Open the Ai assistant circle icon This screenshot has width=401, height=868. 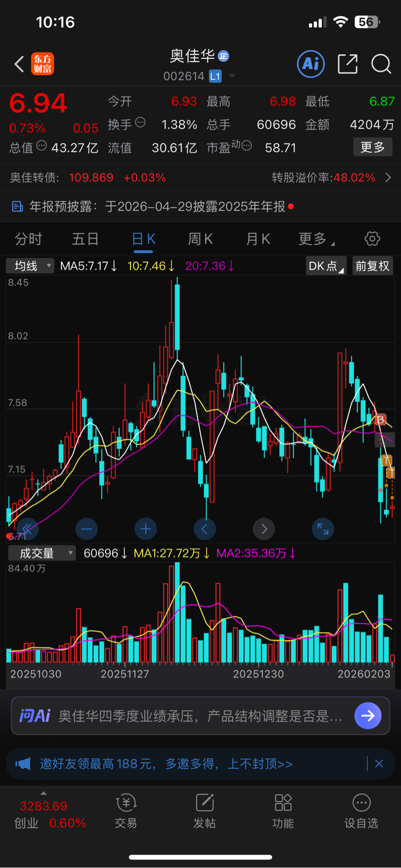coord(311,64)
